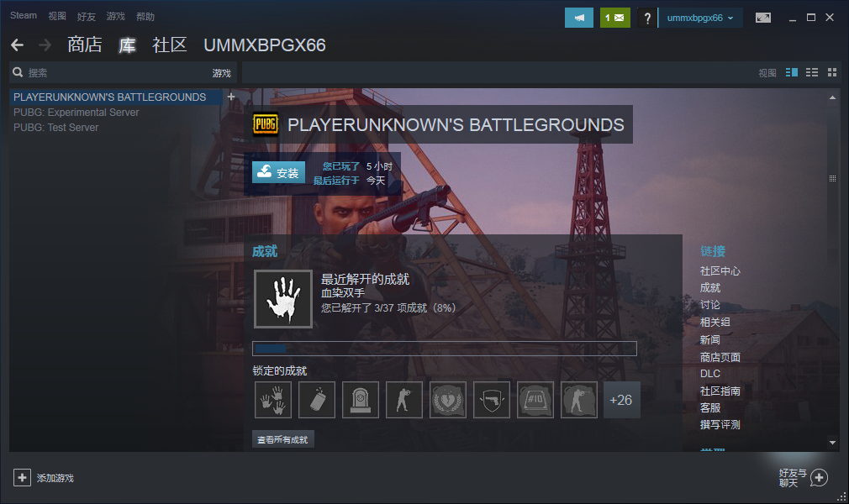This screenshot has height=504, width=849.
Task: Open the 好友 menu
Action: 86,16
